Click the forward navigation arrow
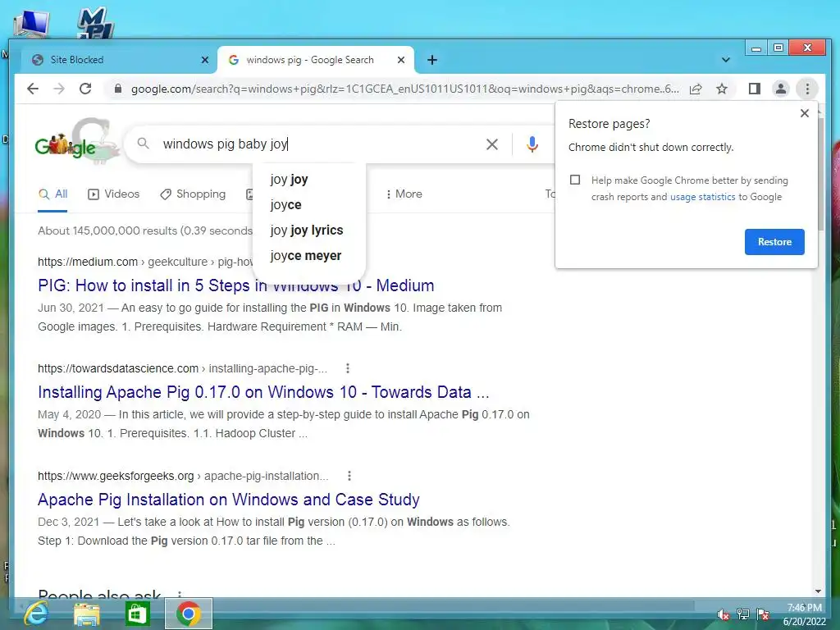840x630 pixels. (x=59, y=89)
